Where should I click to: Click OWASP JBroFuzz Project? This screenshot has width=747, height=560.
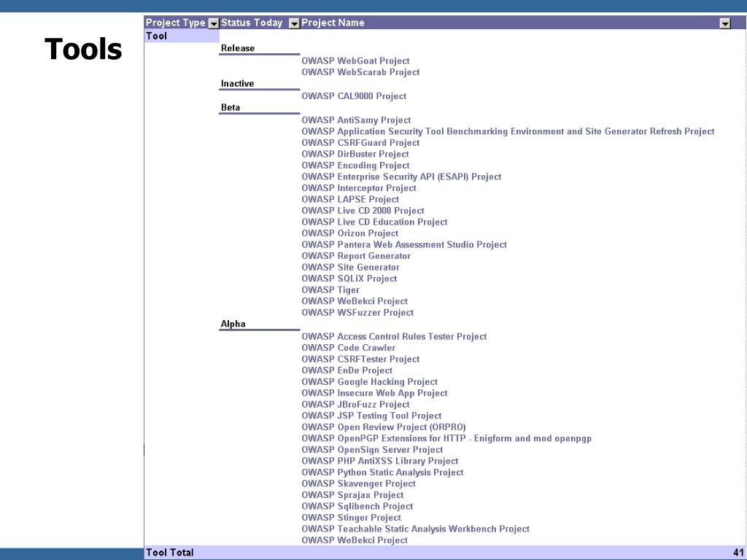[x=355, y=405]
